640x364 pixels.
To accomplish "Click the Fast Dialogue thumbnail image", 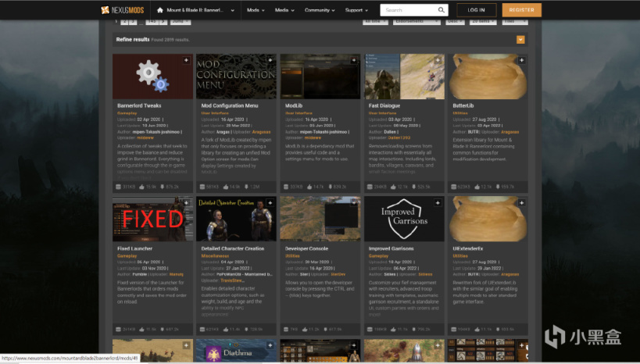I will point(404,77).
